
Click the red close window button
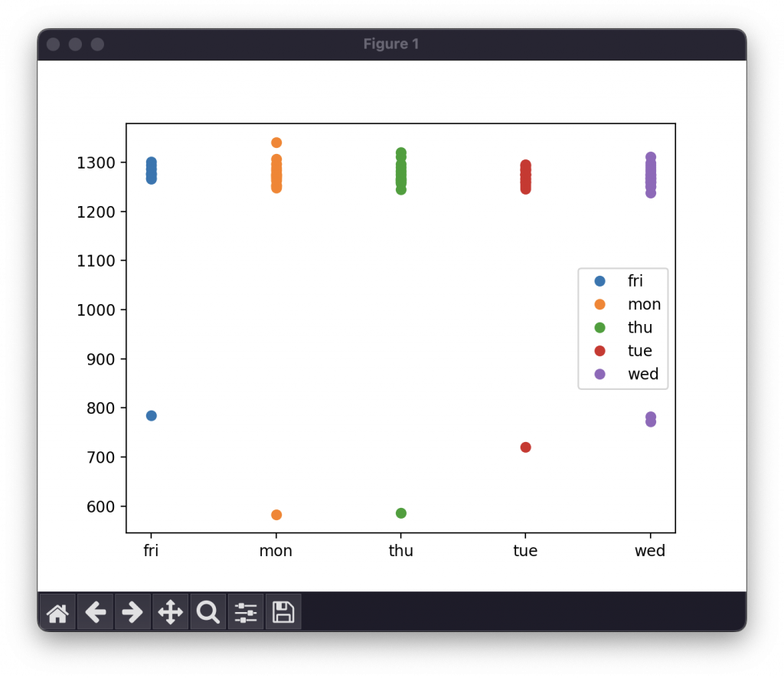point(54,44)
